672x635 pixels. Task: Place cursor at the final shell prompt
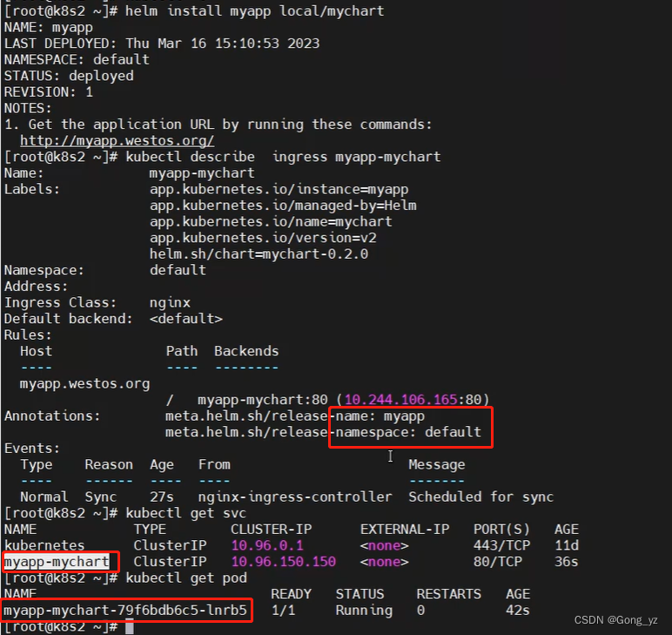pyautogui.click(x=130, y=627)
